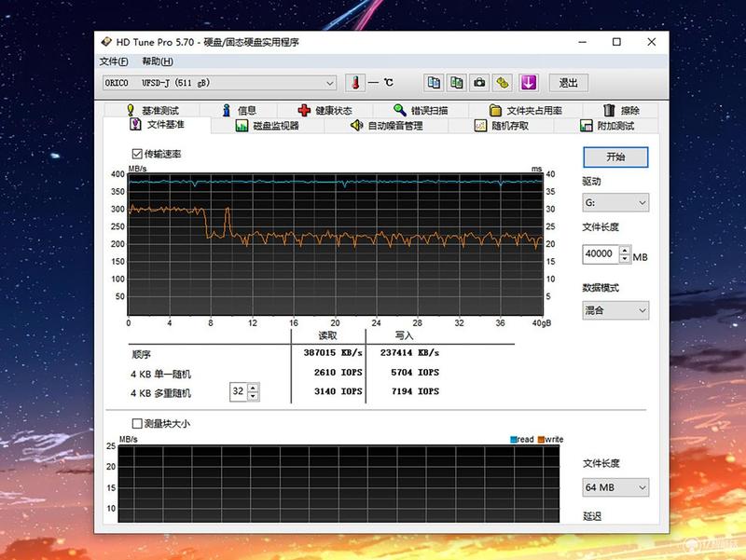This screenshot has width=746, height=560.
Task: Open the 信息 info tab
Action: coord(240,110)
